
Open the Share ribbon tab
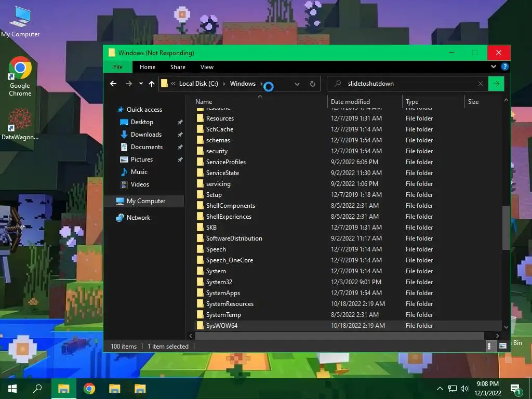click(178, 67)
